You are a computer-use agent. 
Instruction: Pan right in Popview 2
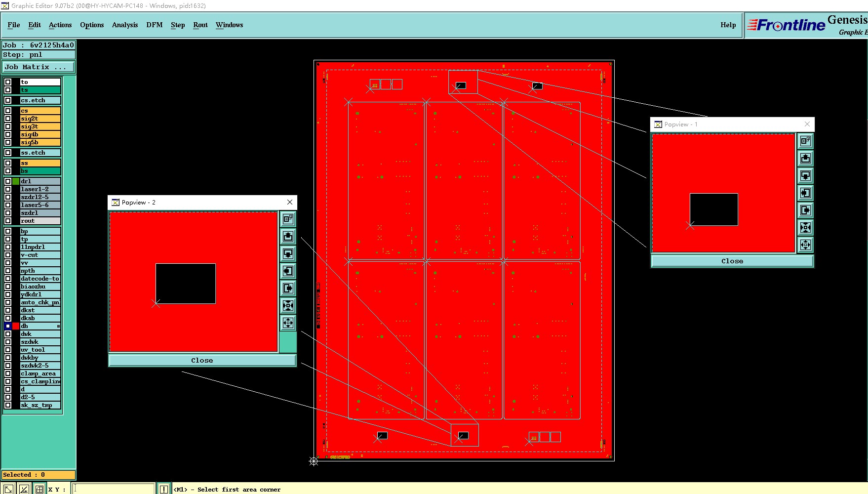pos(288,288)
